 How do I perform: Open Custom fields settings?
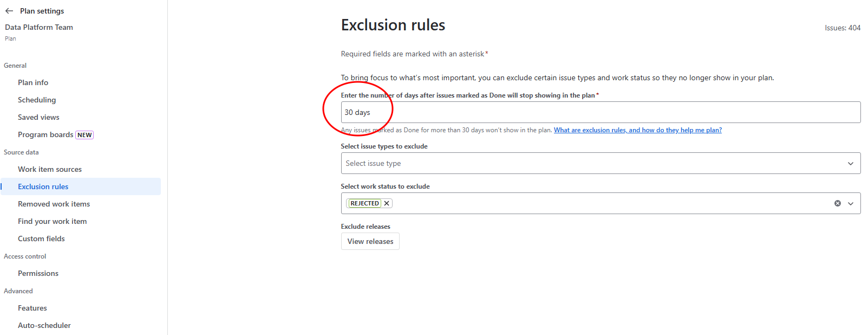(41, 238)
